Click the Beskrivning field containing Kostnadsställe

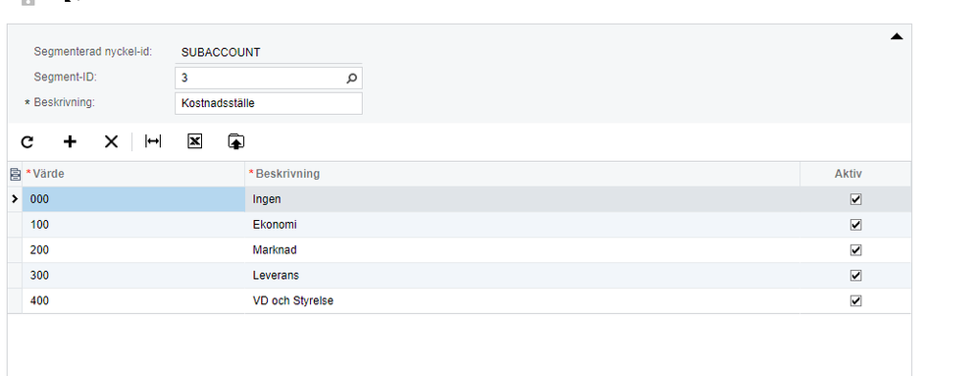268,104
